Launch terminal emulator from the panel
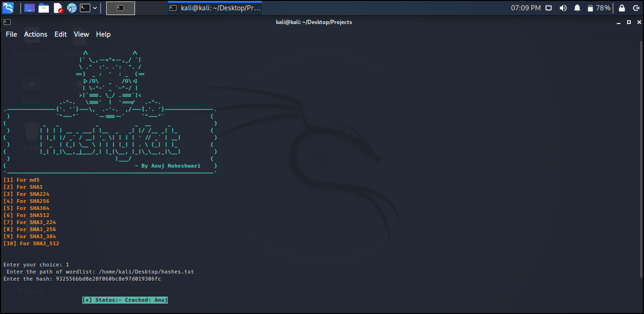The image size is (644, 314). [85, 8]
